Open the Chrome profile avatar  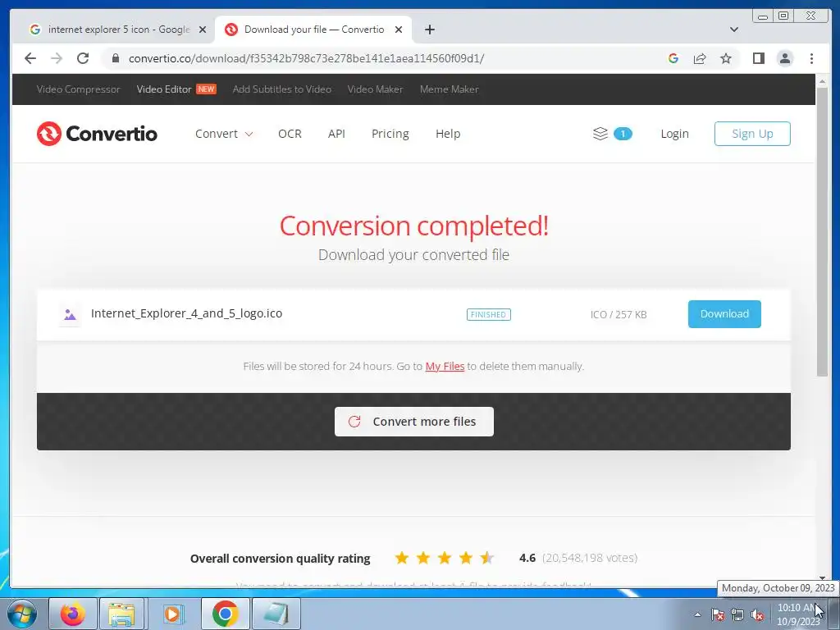tap(785, 58)
